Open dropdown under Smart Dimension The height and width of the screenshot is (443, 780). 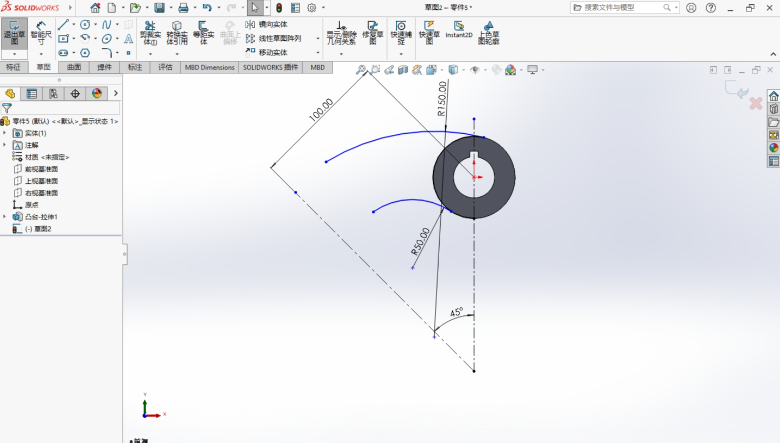[x=41, y=54]
